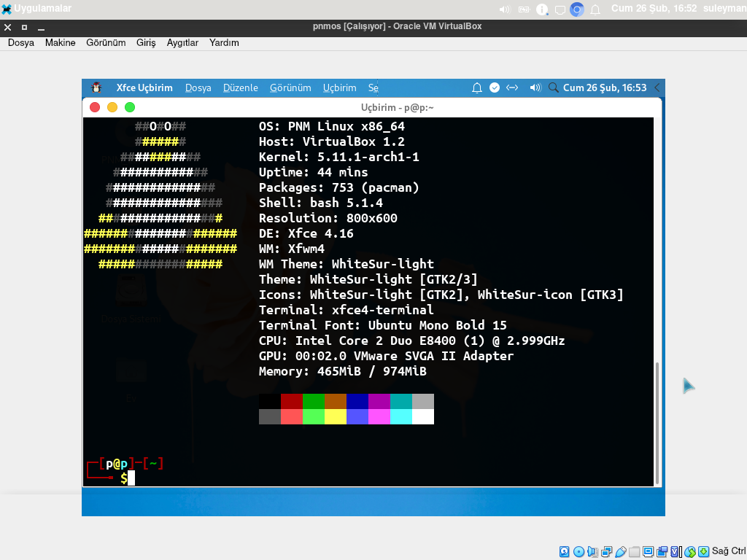
Task: Open guest terminal Dosya menu
Action: [198, 87]
